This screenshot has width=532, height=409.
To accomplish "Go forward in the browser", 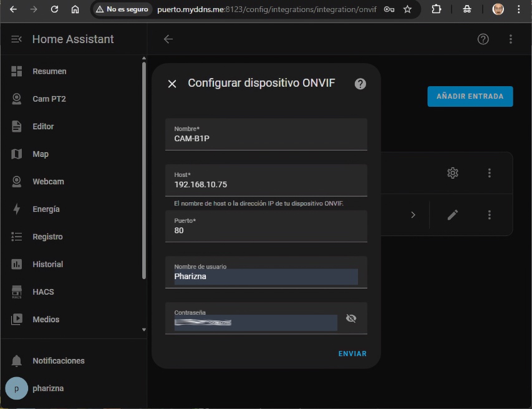I will tap(34, 9).
